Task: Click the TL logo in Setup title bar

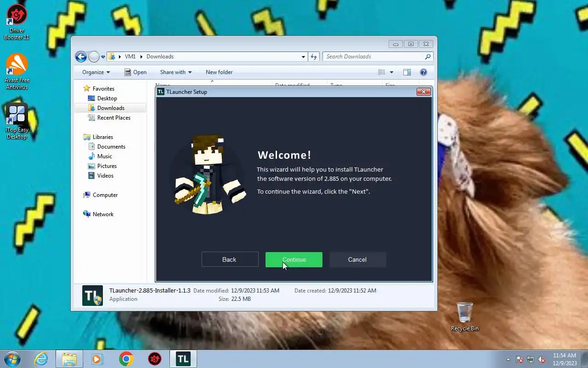Action: point(161,92)
